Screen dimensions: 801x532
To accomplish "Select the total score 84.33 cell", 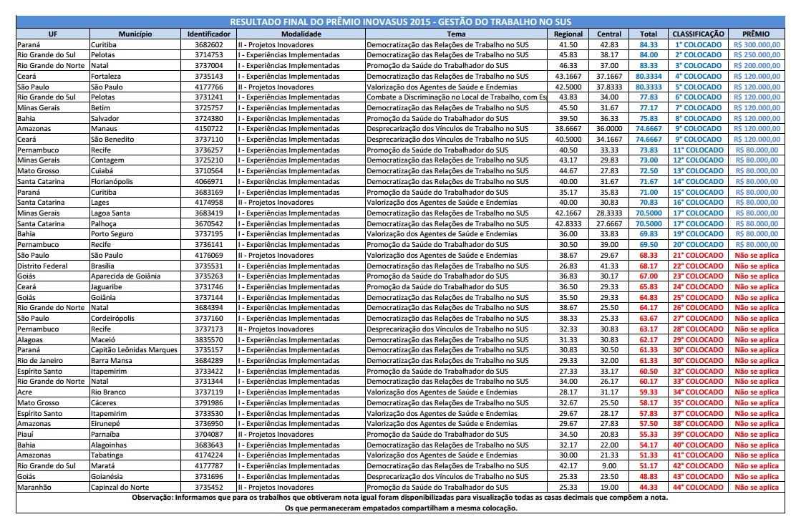I will pyautogui.click(x=649, y=44).
